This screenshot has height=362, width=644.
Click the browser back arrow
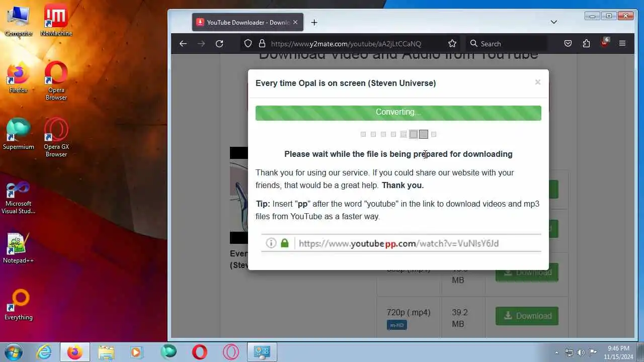[x=183, y=44]
